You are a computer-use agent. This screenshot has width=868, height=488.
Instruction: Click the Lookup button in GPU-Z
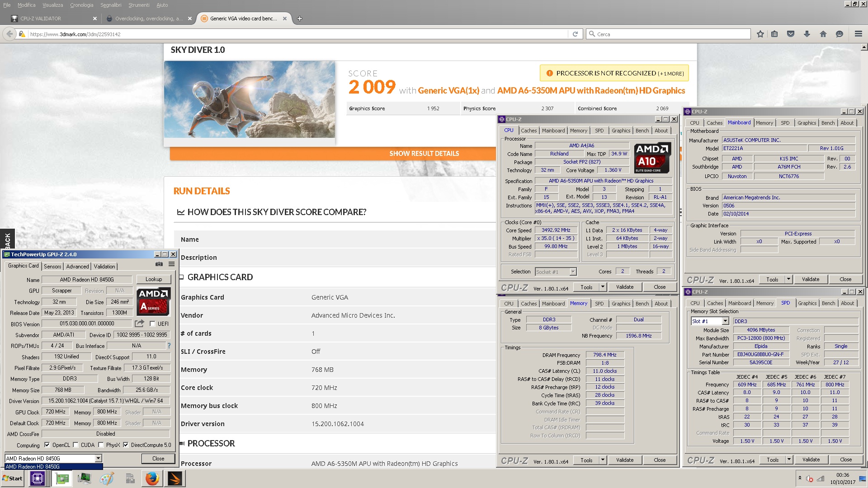[154, 279]
